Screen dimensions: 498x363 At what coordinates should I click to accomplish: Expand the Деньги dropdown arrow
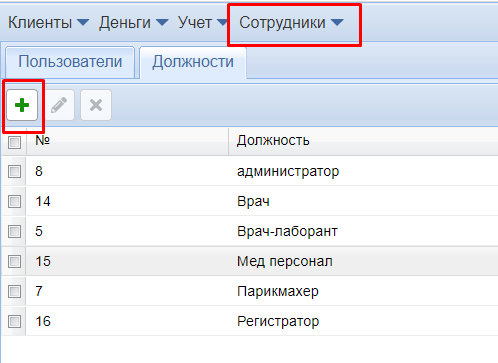162,22
